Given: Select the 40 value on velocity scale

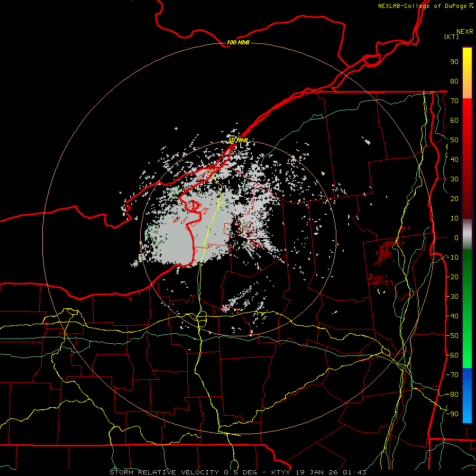Looking at the screenshot, I should point(454,159).
